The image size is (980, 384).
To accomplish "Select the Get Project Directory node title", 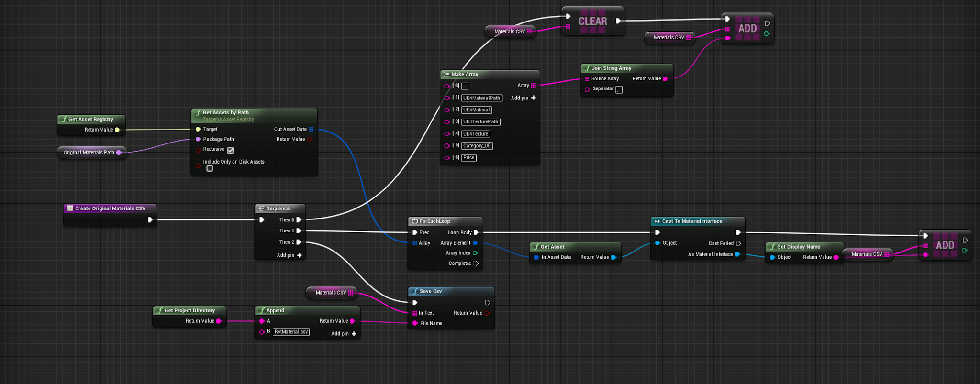I will [x=189, y=310].
